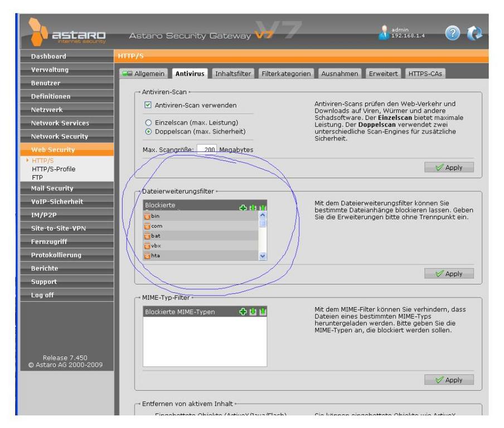Open the Erweitert tab

tap(383, 74)
